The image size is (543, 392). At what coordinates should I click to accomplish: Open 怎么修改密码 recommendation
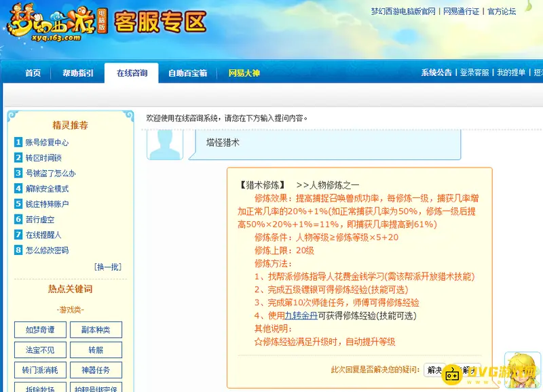coord(47,250)
